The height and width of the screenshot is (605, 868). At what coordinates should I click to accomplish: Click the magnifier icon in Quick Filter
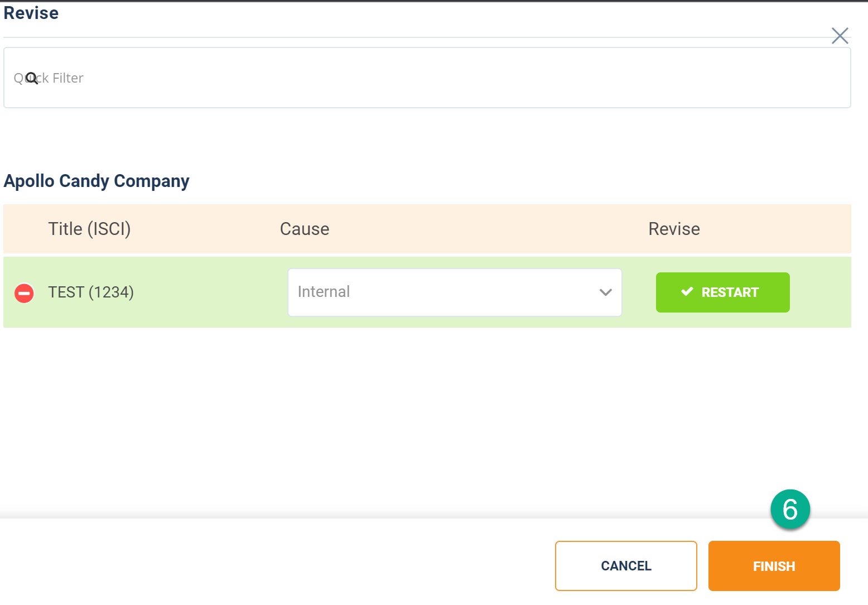(x=32, y=78)
